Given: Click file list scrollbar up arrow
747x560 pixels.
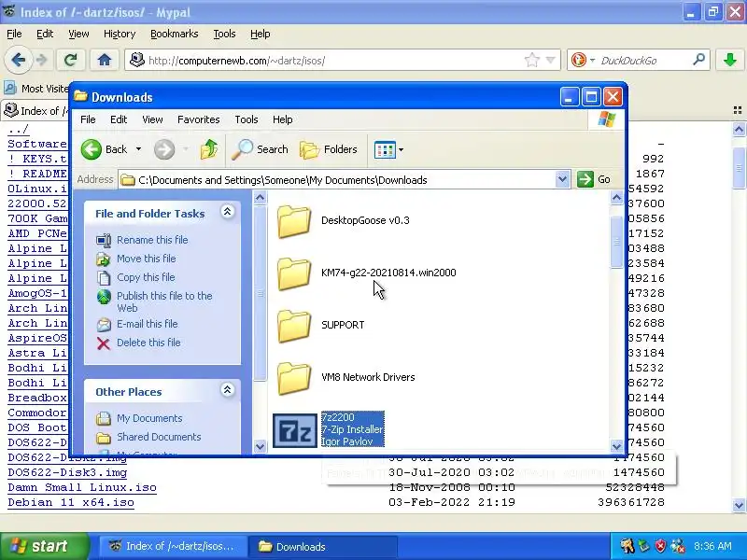Looking at the screenshot, I should click(x=616, y=198).
